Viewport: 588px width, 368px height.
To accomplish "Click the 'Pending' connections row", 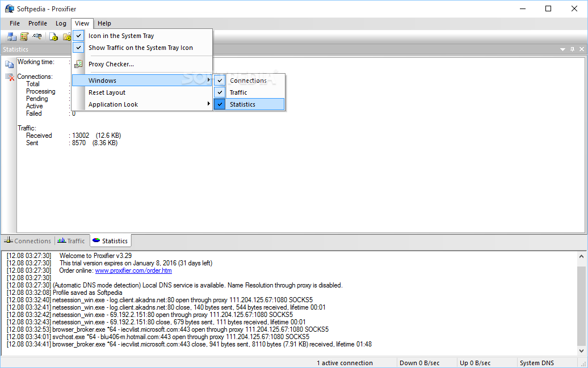I will click(37, 99).
